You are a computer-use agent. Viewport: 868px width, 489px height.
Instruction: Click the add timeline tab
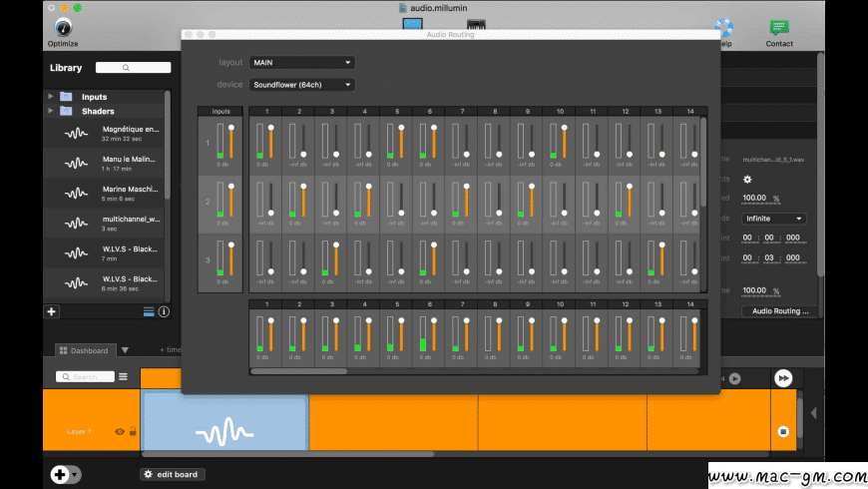coord(171,350)
